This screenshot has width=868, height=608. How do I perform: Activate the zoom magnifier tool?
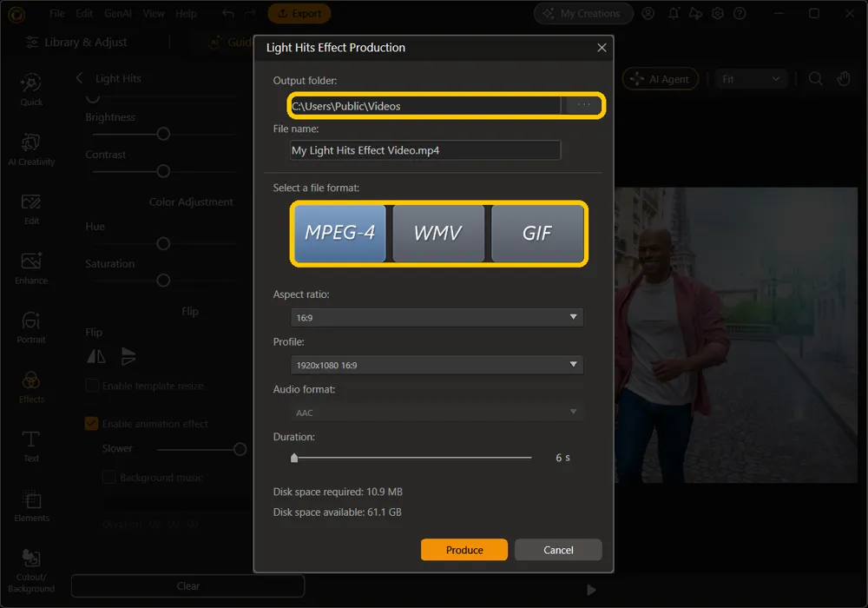coord(815,79)
